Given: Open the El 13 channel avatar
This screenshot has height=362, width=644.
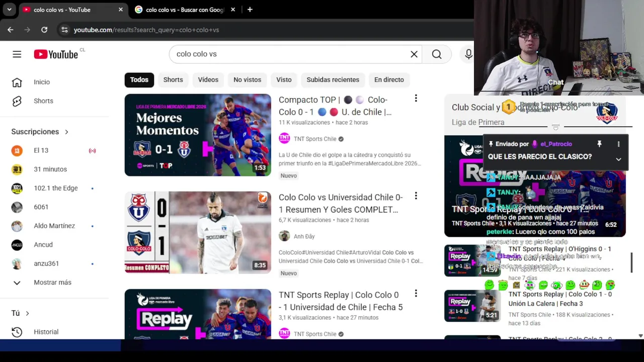Looking at the screenshot, I should click(17, 150).
